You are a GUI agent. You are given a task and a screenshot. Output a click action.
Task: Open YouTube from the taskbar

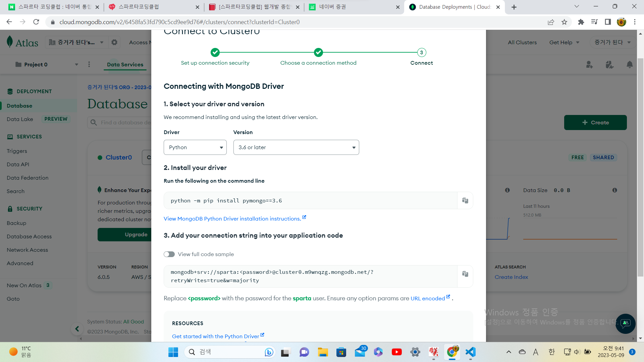396,352
